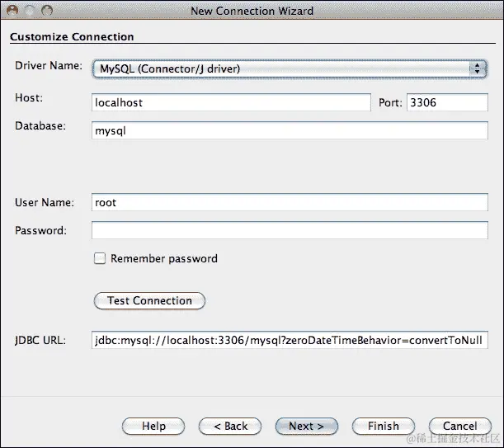Click the Driver Name label
Screen dimensions: 504x448
(49, 66)
